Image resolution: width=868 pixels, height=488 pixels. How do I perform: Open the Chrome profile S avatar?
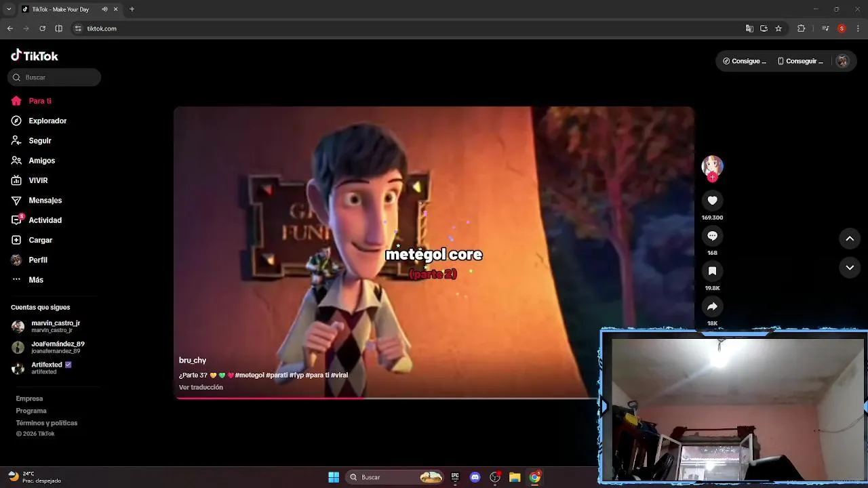coord(842,28)
